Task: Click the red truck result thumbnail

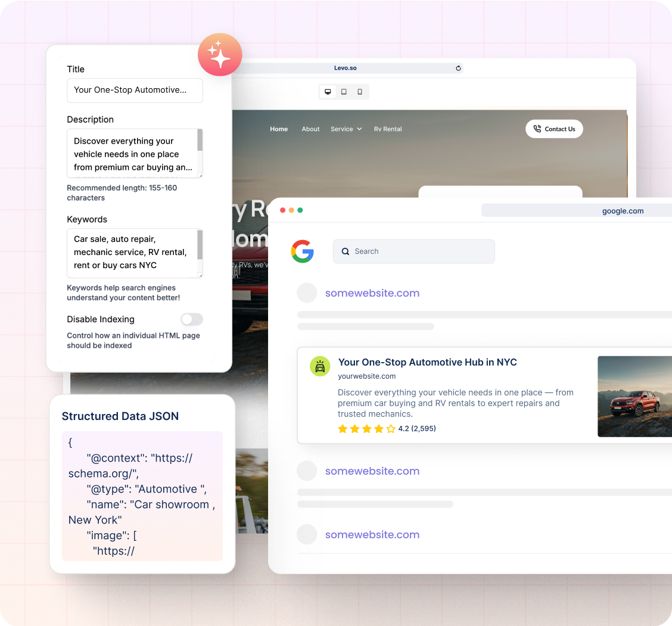Action: [x=634, y=396]
